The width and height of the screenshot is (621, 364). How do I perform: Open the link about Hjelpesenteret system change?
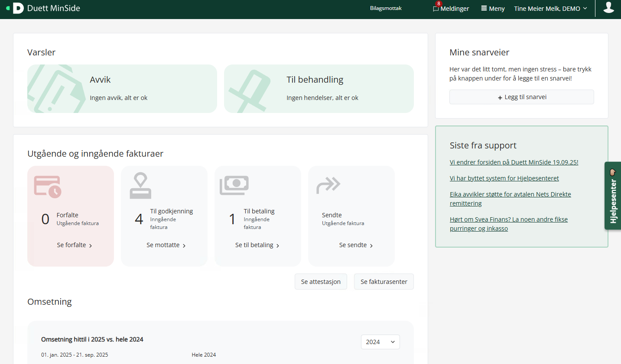point(504,178)
